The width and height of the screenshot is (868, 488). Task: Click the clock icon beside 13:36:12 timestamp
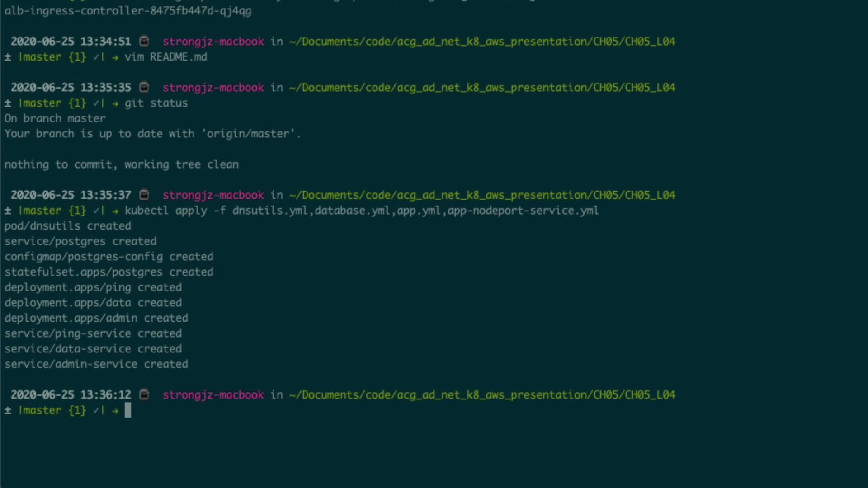coord(144,394)
